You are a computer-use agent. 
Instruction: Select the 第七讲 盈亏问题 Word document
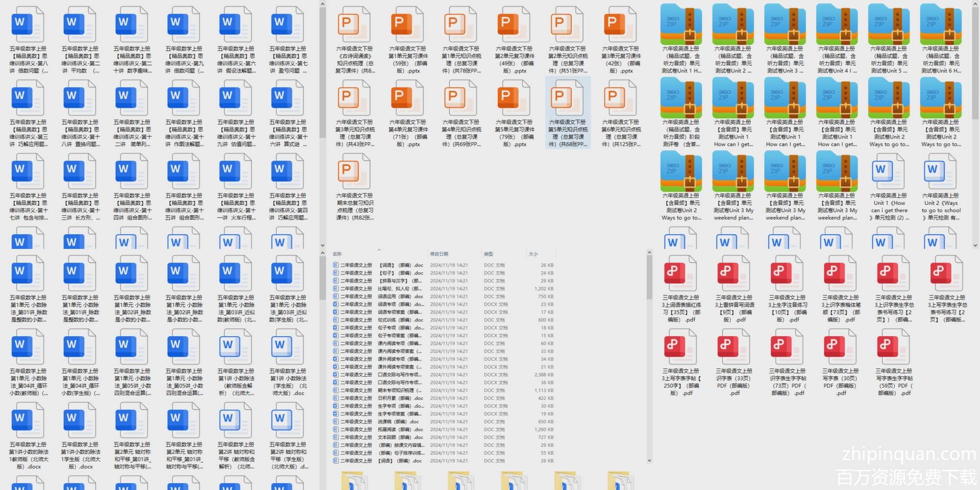click(288, 25)
